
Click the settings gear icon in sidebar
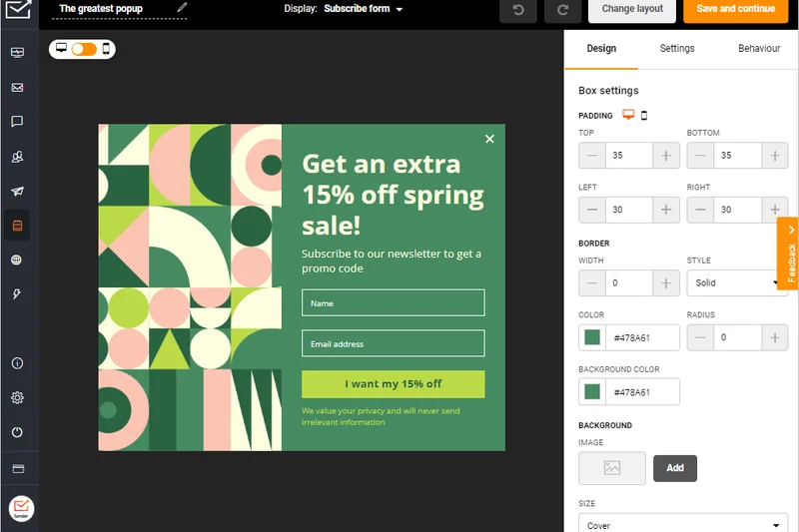tap(17, 397)
